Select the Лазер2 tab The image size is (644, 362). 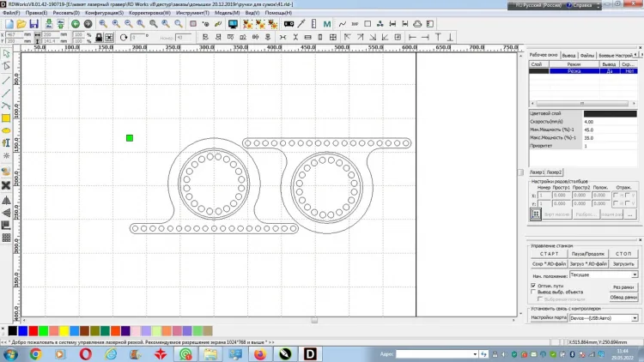554,172
